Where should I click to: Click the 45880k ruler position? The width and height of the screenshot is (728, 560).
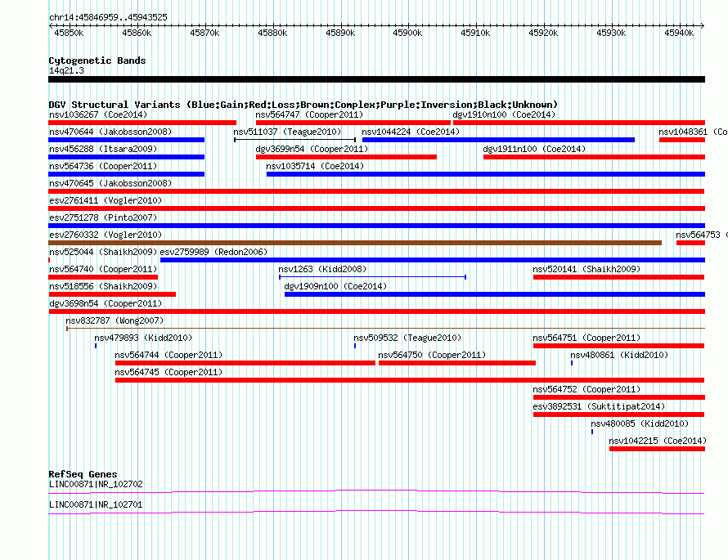pyautogui.click(x=272, y=33)
